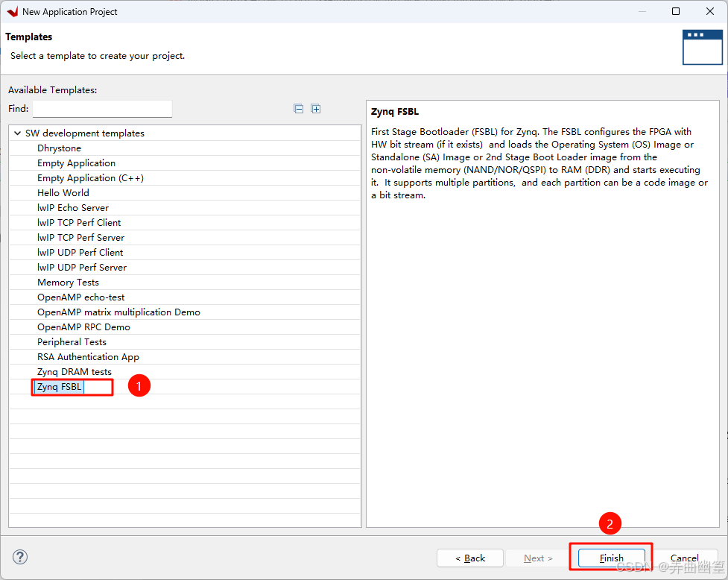Click the Templates page heading
This screenshot has width=728, height=580.
point(29,37)
